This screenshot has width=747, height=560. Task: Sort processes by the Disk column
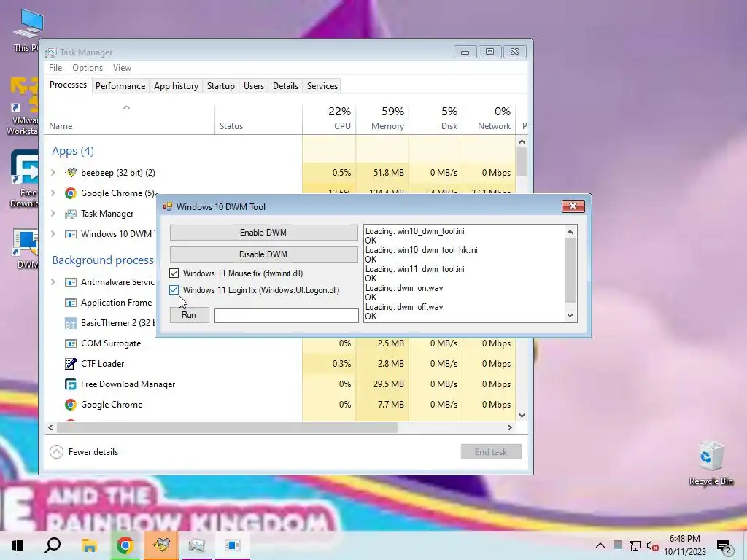point(436,118)
